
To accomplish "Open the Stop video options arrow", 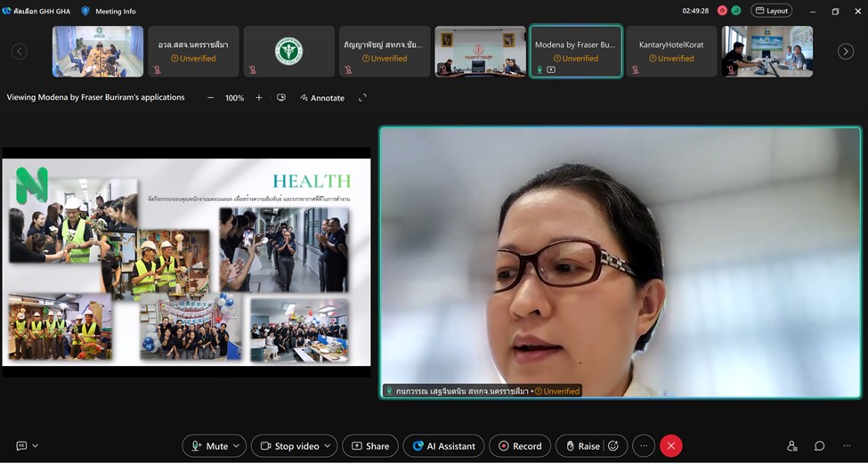I will click(328, 446).
